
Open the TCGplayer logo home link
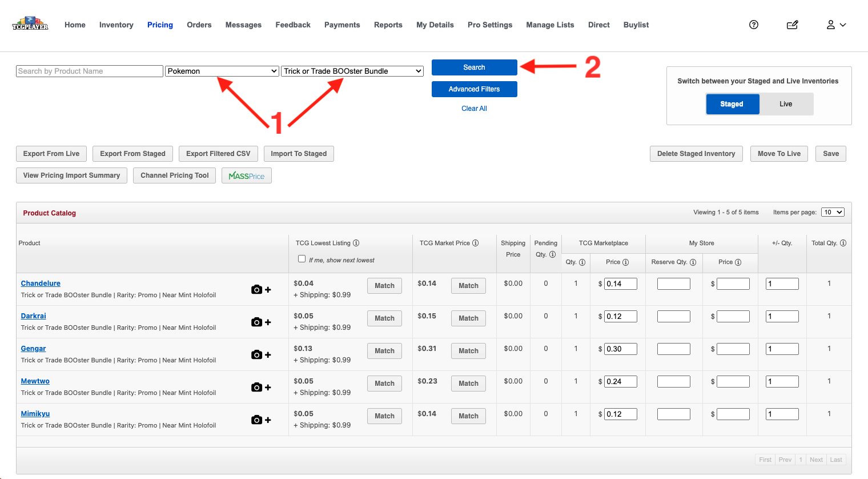pos(30,24)
